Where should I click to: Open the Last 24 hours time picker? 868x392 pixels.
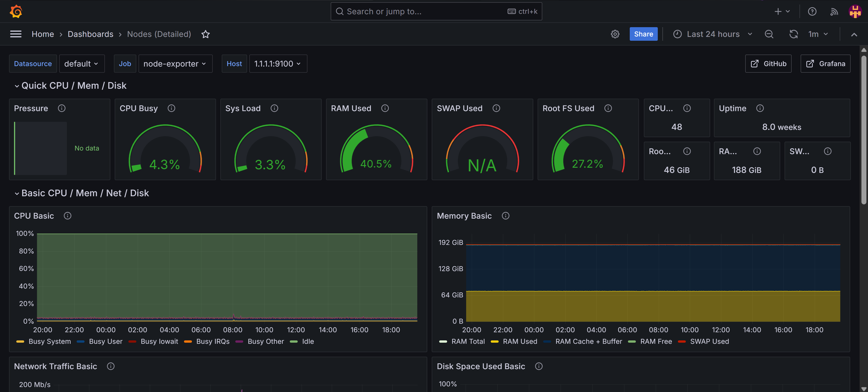click(x=713, y=34)
